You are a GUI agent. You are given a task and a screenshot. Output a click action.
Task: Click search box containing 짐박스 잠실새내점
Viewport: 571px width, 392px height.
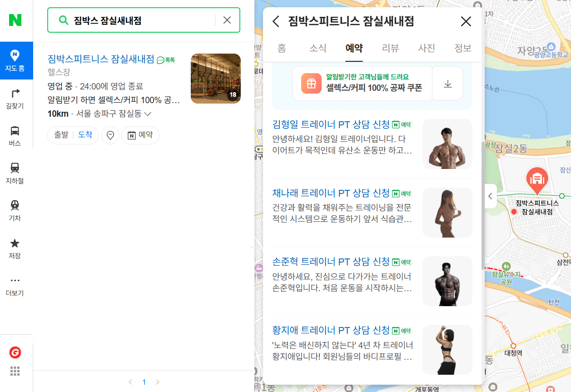point(144,20)
